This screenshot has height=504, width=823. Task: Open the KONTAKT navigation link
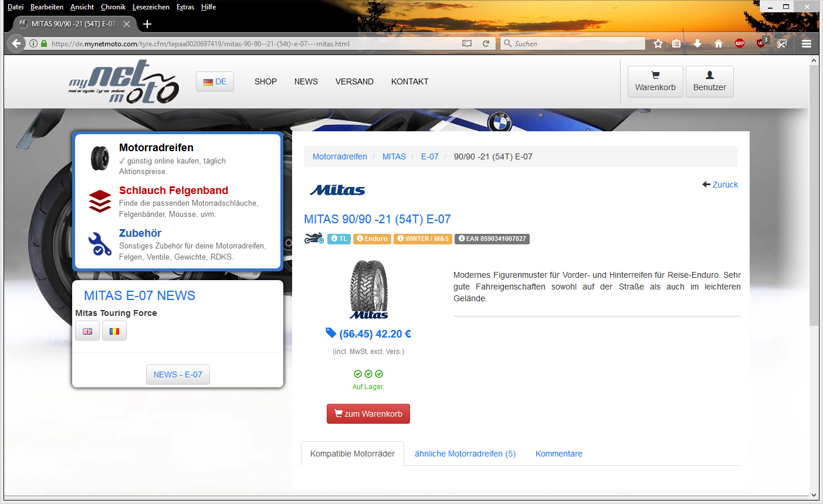click(410, 81)
